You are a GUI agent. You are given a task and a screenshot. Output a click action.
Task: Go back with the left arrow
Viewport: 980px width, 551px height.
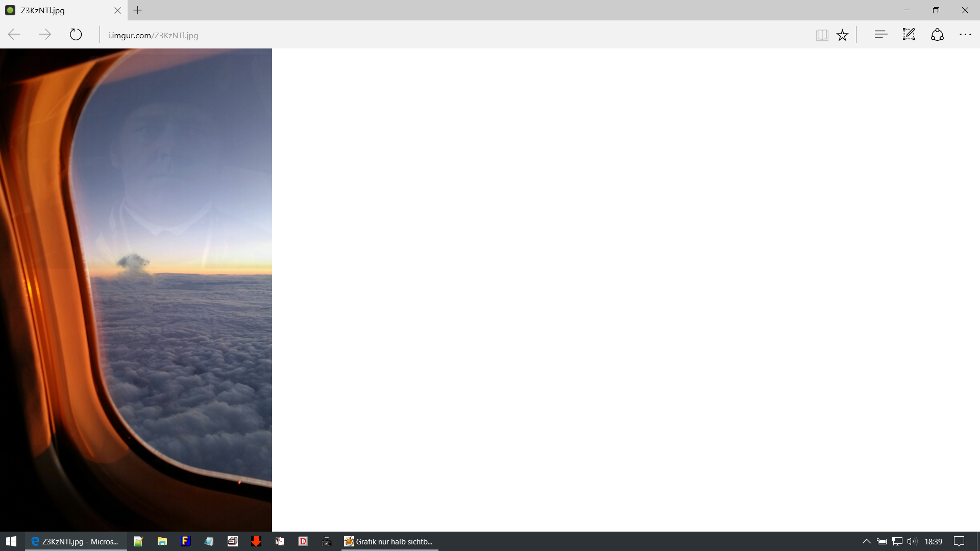coord(14,35)
